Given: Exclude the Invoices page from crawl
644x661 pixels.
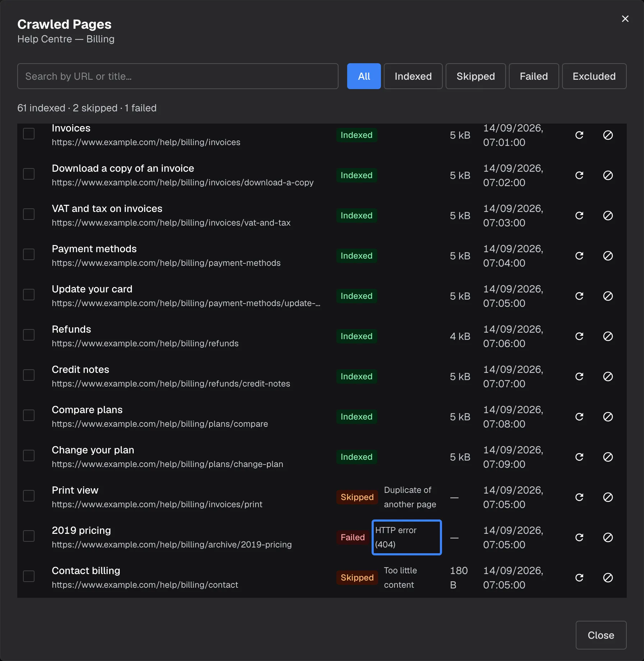Looking at the screenshot, I should (x=608, y=135).
